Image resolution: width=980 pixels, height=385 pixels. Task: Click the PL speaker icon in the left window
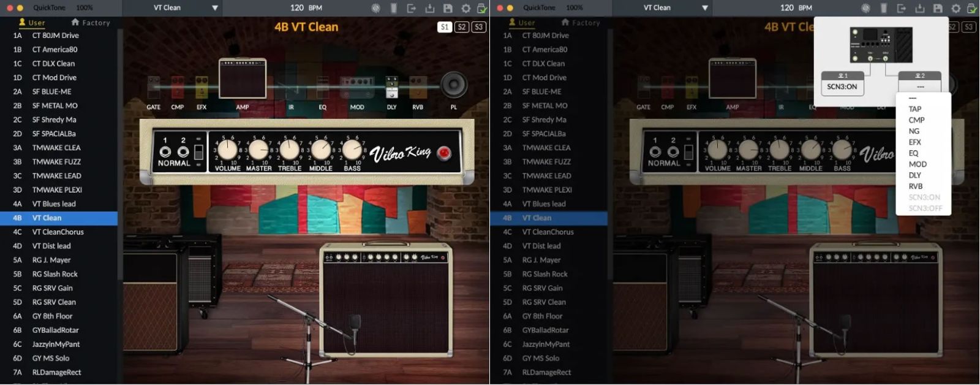tap(453, 85)
